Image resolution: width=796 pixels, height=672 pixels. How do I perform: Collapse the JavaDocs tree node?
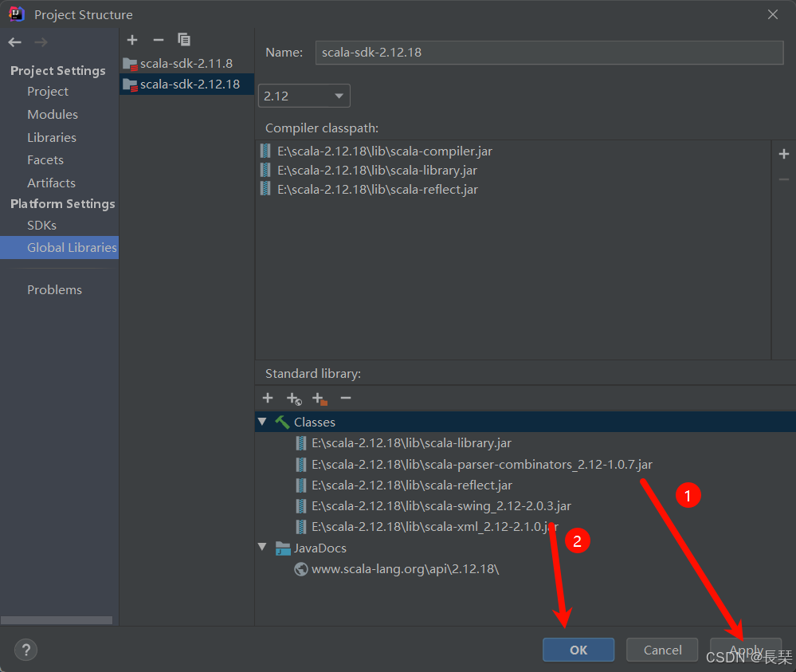click(263, 548)
